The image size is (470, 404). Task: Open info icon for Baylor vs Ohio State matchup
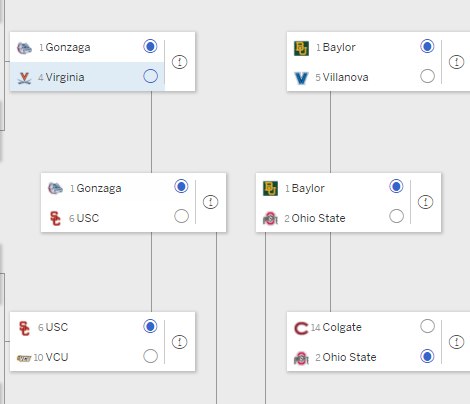point(425,202)
